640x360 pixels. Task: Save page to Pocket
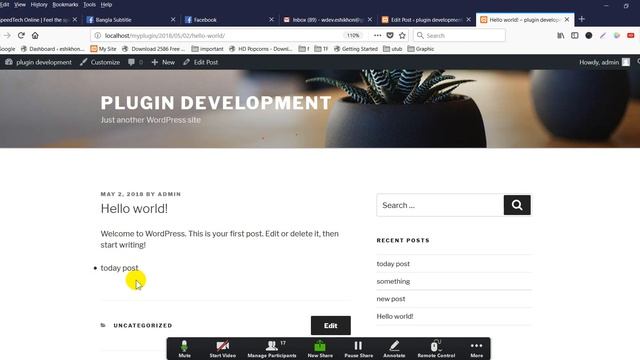click(390, 36)
